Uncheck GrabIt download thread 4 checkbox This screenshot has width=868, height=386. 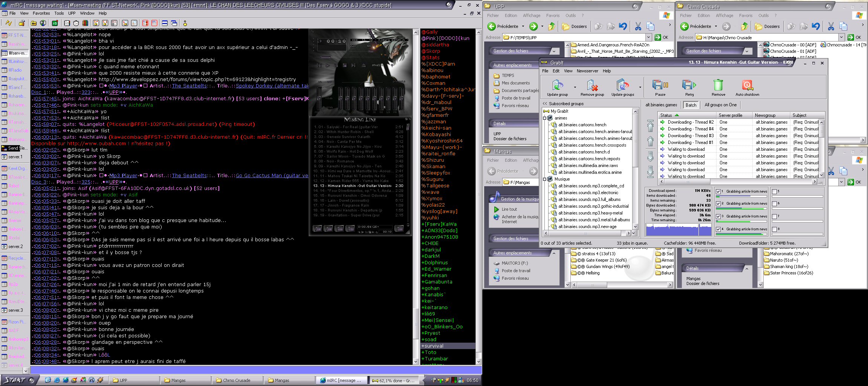coord(718,230)
